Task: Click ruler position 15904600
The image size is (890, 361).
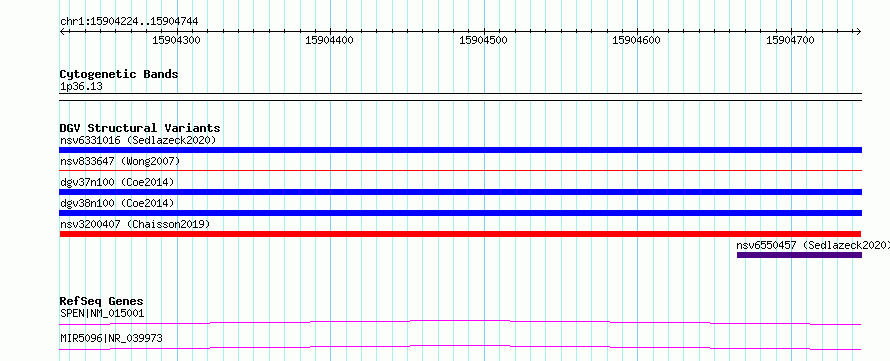Action: tap(637, 40)
